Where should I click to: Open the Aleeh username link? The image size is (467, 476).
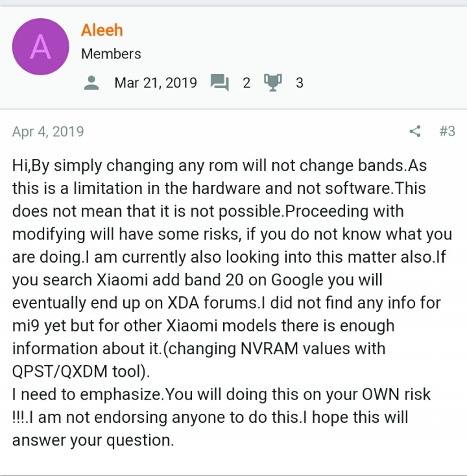102,30
